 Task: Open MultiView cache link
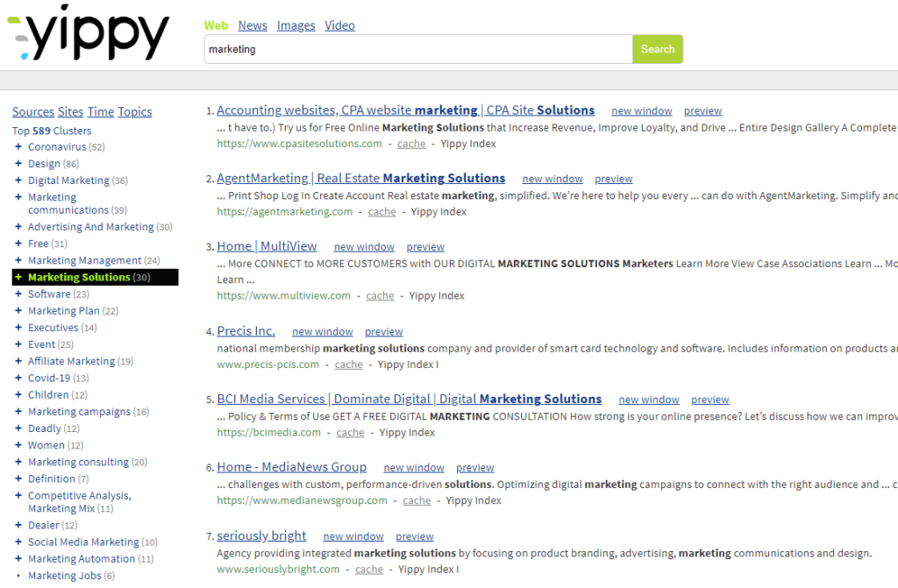(381, 296)
